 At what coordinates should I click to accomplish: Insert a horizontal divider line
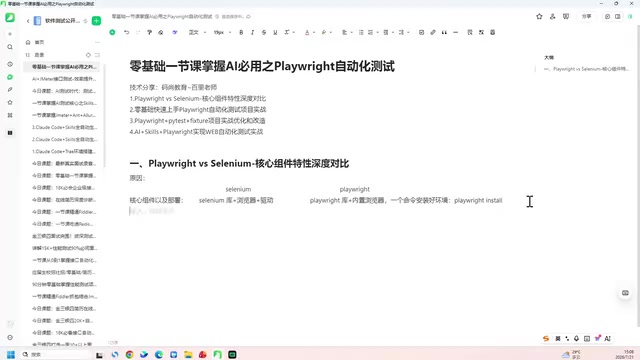pyautogui.click(x=456, y=32)
